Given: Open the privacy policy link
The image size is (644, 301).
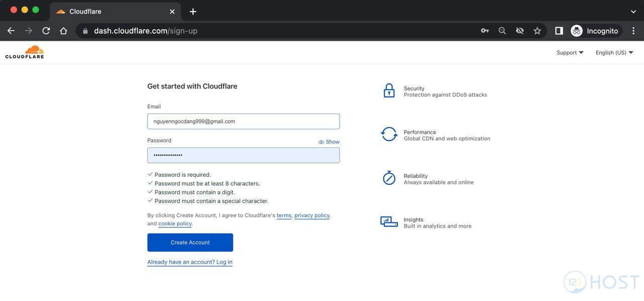Looking at the screenshot, I should (312, 215).
